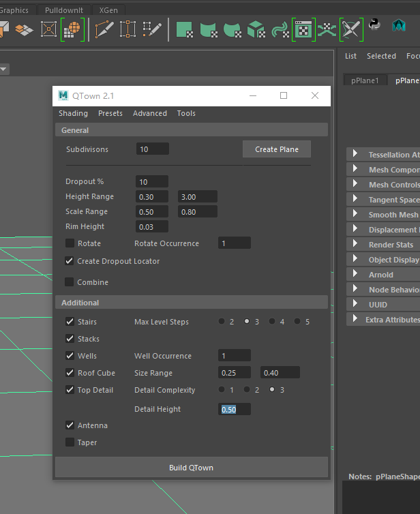
Task: Click the Create Plane button
Action: click(x=277, y=149)
